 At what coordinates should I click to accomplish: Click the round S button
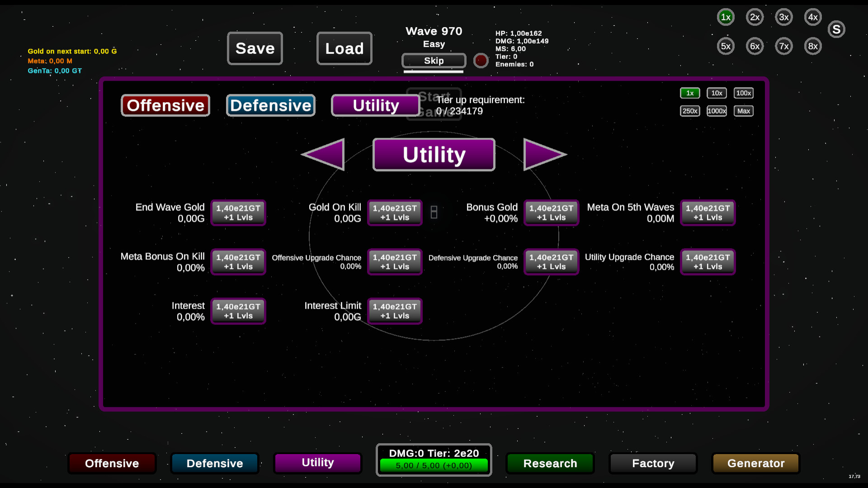[x=836, y=29]
